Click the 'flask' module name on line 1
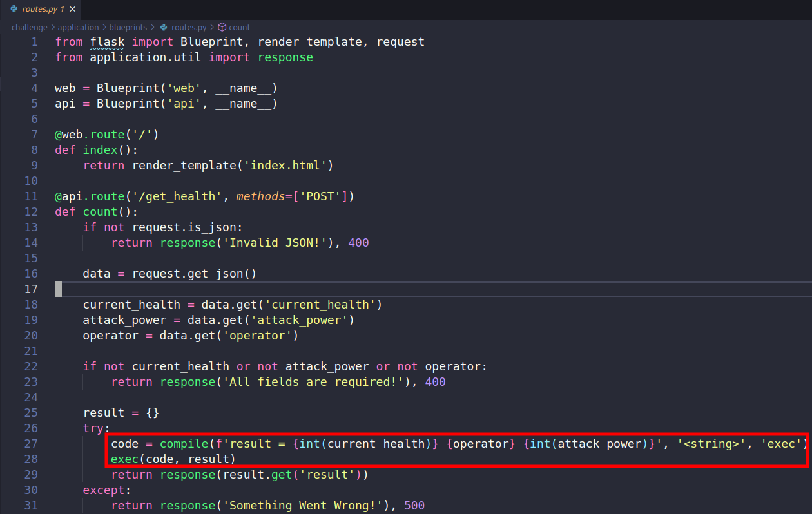Viewport: 812px width, 514px height. tap(107, 41)
